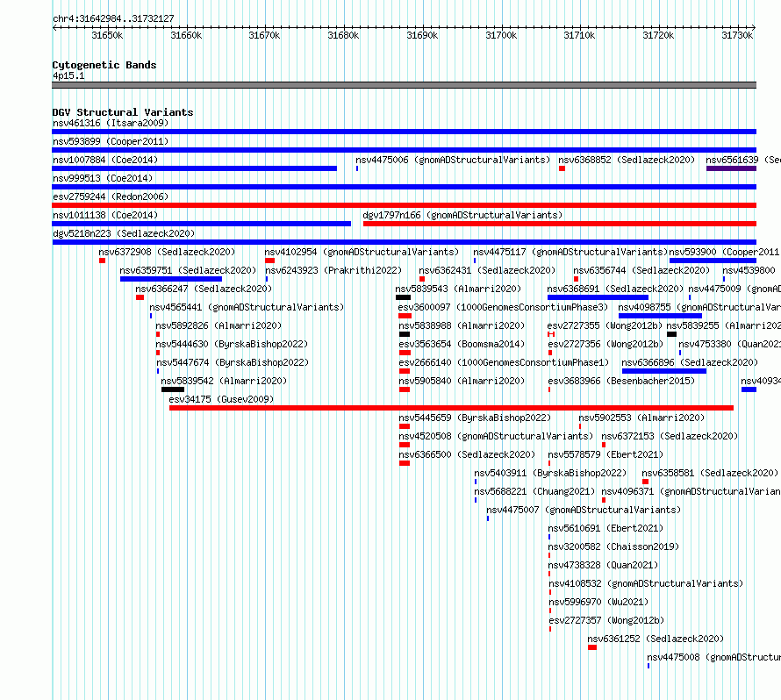Image resolution: width=781 pixels, height=700 pixels.
Task: Click nsv4520508 gnomADStructuralVariants label
Action: click(496, 436)
